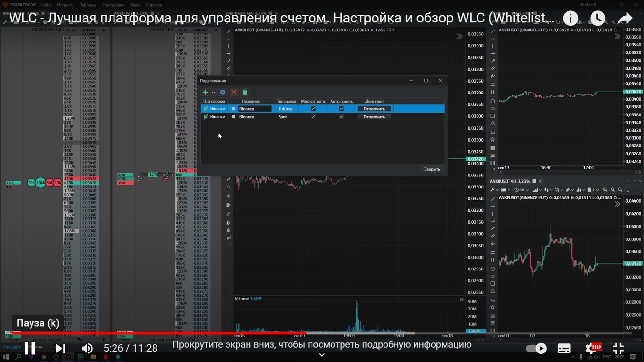The width and height of the screenshot is (644, 362).
Task: Select the circle shape tool in the 4H chart
Action: coord(493,269)
